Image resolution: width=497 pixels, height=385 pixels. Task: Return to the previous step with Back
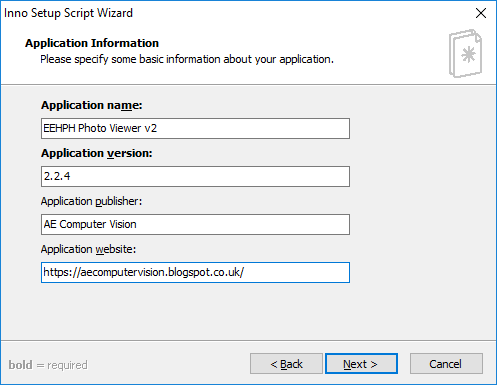[x=286, y=364]
